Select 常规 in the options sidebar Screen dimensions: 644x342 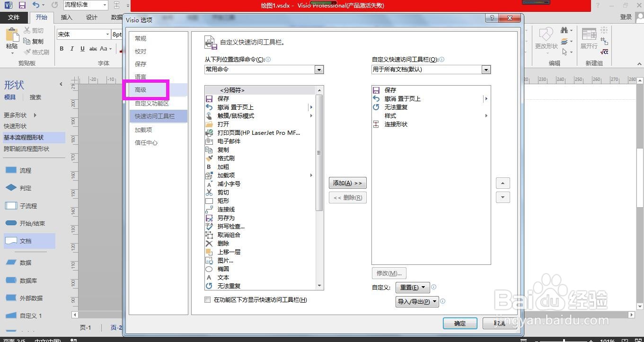pyautogui.click(x=141, y=38)
